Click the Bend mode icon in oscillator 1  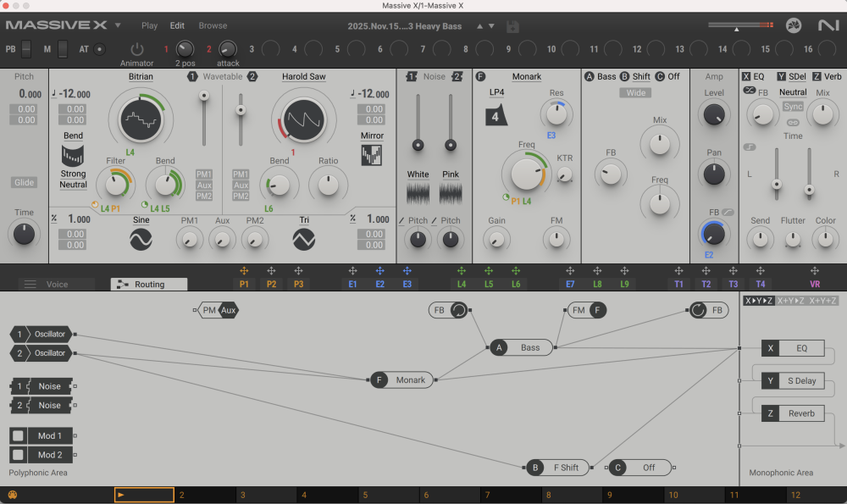72,156
